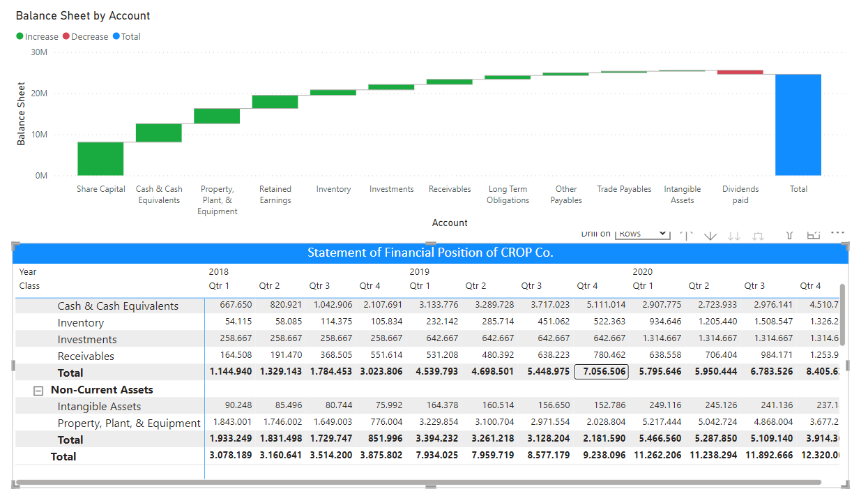Click the matrix vertical scrollbar
The height and width of the screenshot is (496, 868).
coord(843,315)
